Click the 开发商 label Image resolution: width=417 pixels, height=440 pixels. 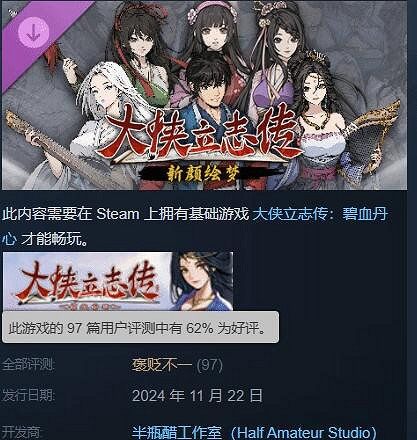(x=21, y=432)
